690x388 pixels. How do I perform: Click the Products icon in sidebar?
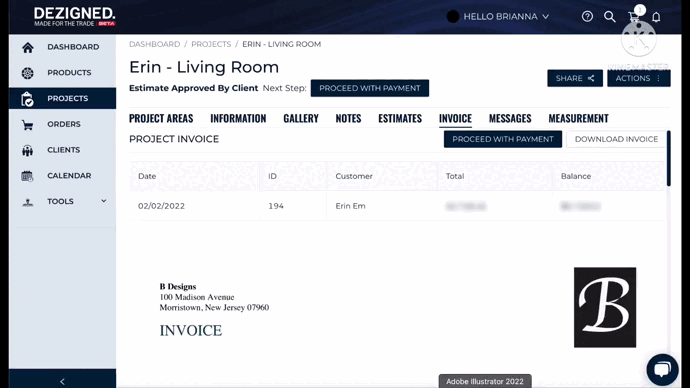[28, 73]
